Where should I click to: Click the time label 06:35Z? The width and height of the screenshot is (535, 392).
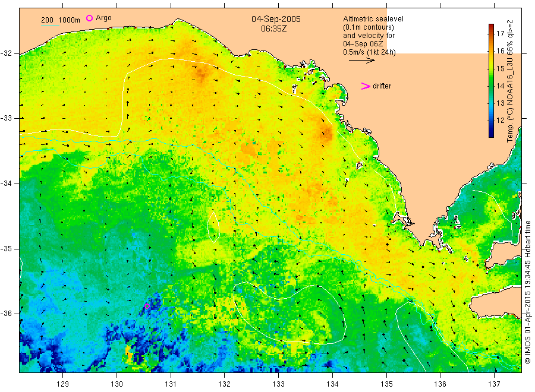273,29
